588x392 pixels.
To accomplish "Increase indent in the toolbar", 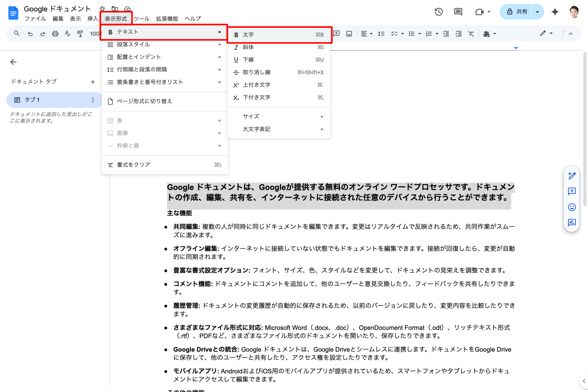I will 459,34.
